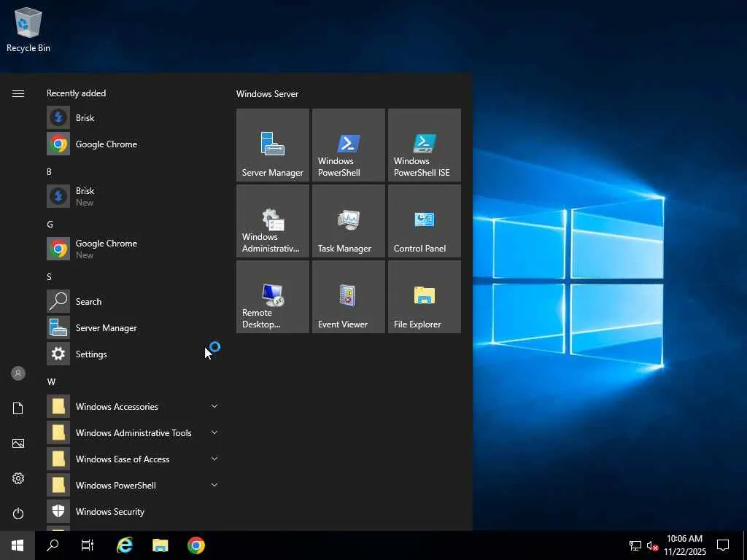Open the Windows Administrative Tools tile
Viewport: 747px width, 560px height.
pos(273,221)
